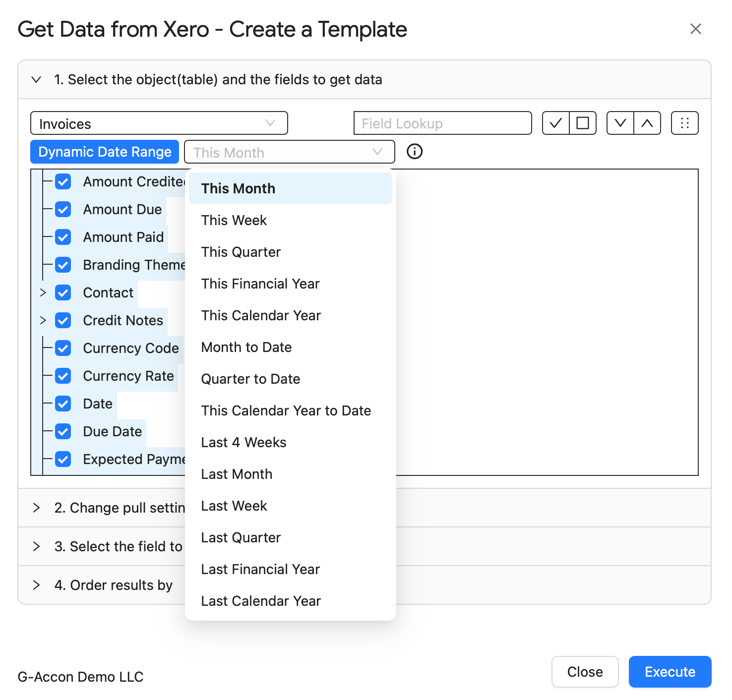Open the info icon beside the date range
Screen dimensions: 732x700
[x=415, y=151]
